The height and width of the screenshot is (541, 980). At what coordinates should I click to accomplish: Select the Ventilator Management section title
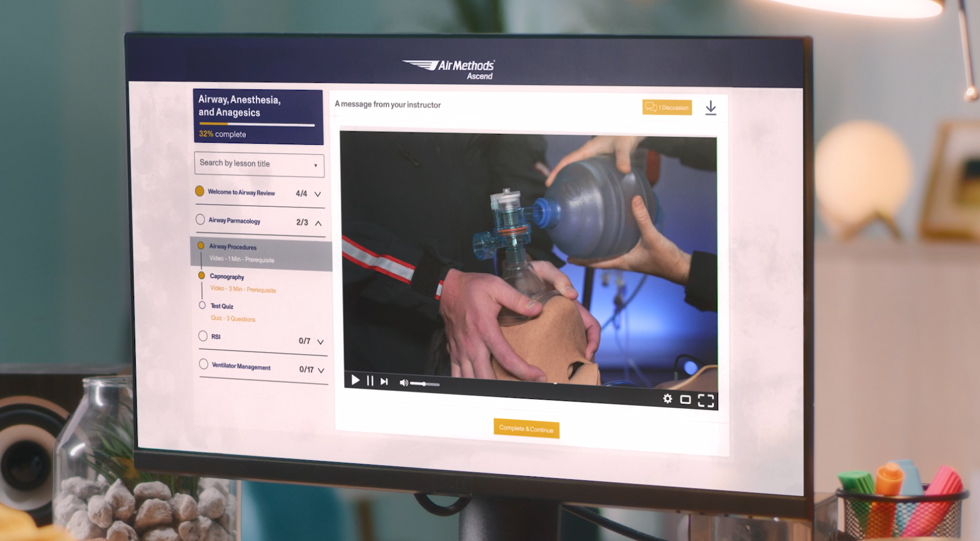(x=241, y=366)
